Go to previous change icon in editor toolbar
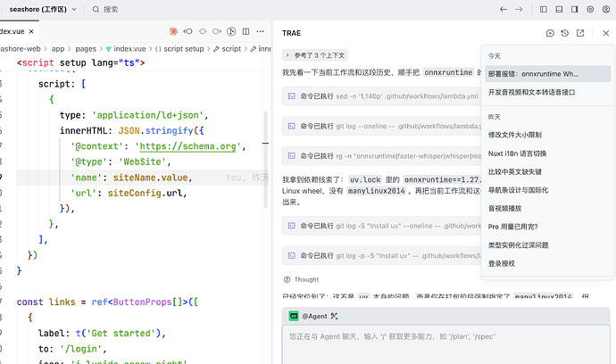Viewport: 616px width, 364px height. pos(187,31)
